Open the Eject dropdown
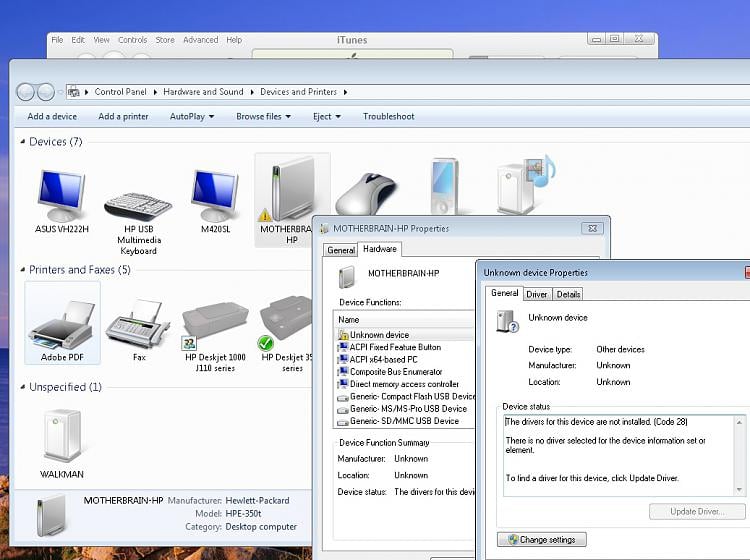Screen dimensions: 750x560 327,116
